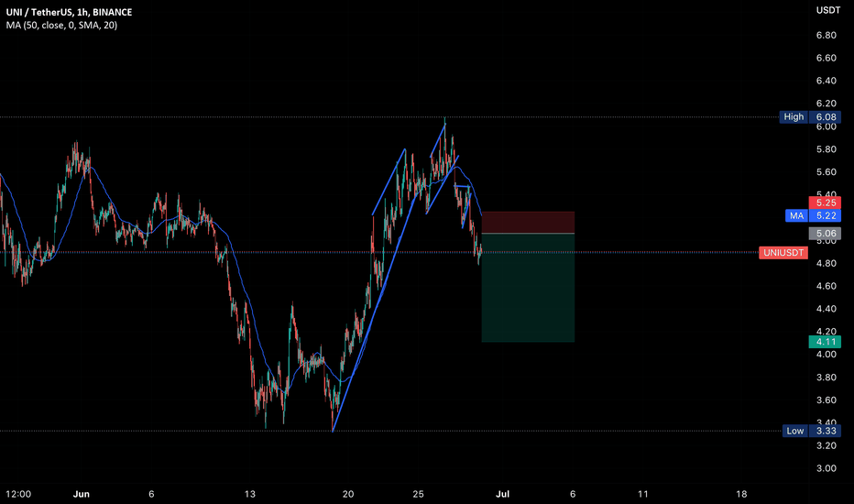The height and width of the screenshot is (504, 854).
Task: Click the 6.80 price axis tick
Action: (x=827, y=36)
